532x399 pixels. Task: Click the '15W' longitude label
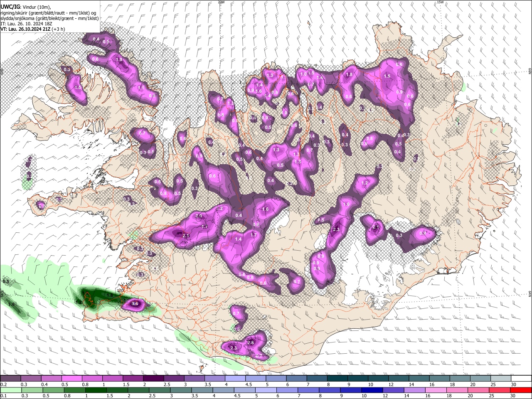pos(440,2)
